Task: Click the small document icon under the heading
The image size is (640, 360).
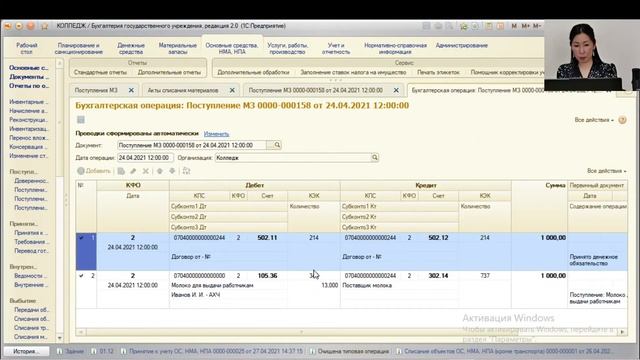Action: [81, 120]
